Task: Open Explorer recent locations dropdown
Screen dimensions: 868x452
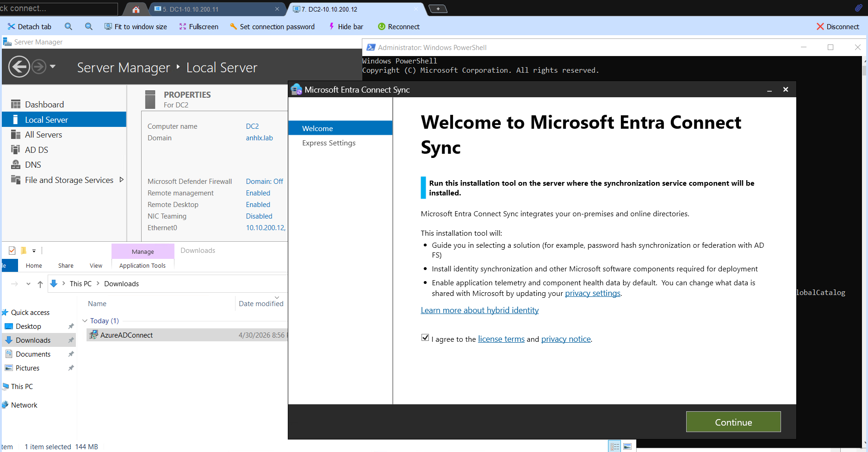Action: (x=28, y=284)
